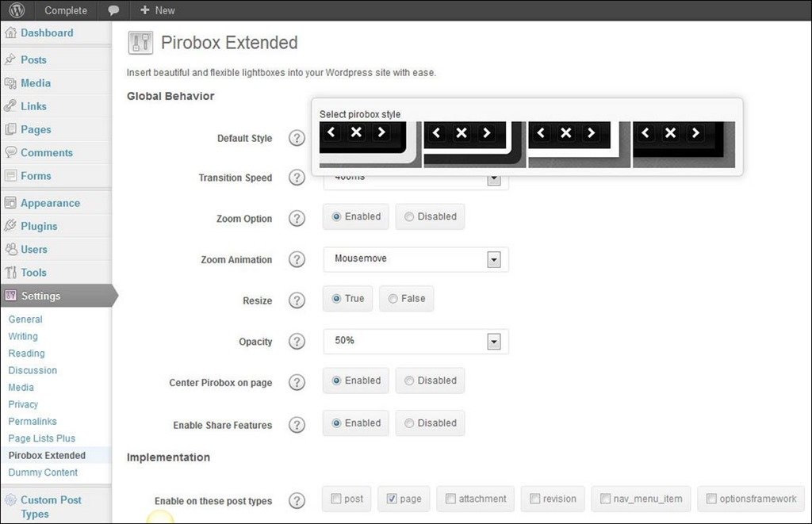Open the Dashboard menu item
Viewport: 812px width, 524px height.
47,33
